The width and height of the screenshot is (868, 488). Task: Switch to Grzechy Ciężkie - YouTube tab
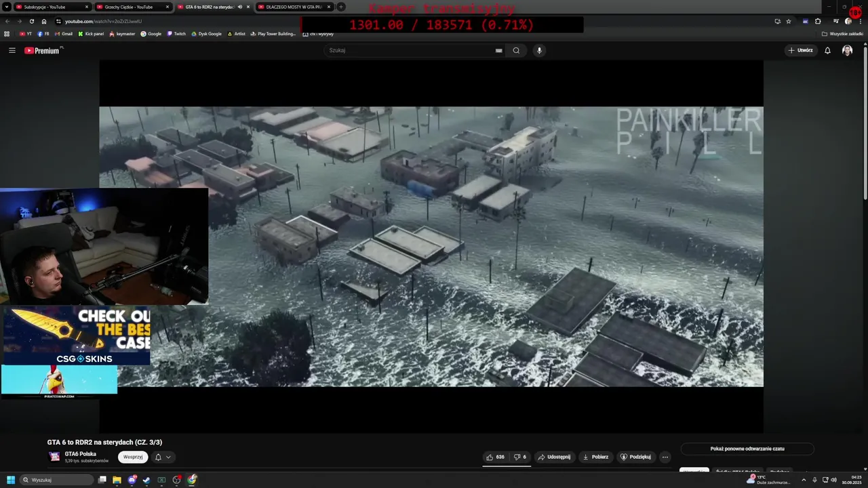(134, 7)
